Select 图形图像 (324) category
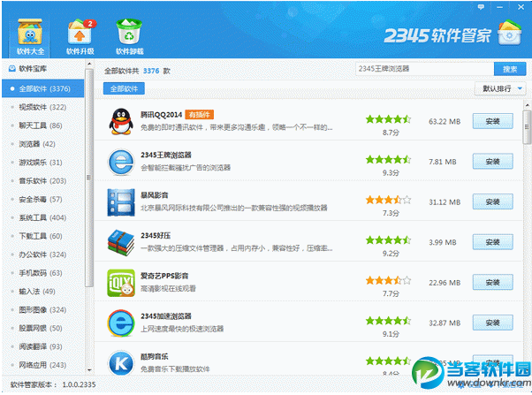This screenshot has height=395, width=532. pos(42,310)
